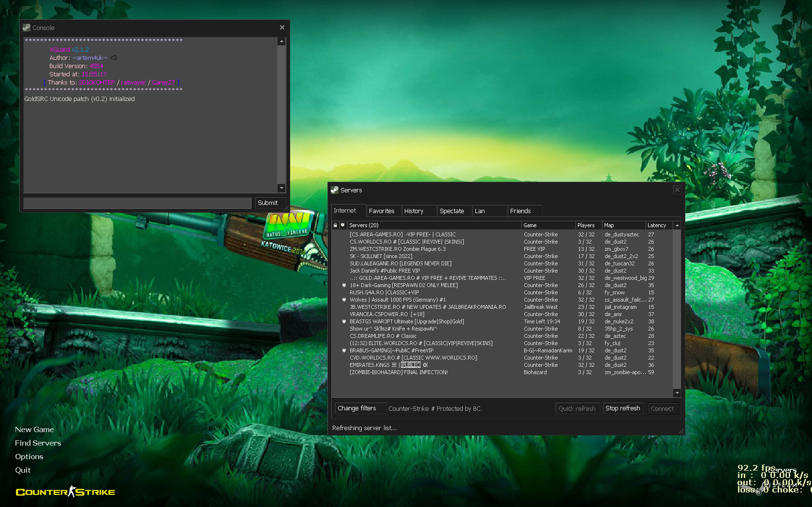Viewport: 812px width, 507px height.
Task: Select SUD.LALEAGANE.RO [LEGENDS NEVER DIE] server
Action: pyautogui.click(x=502, y=263)
